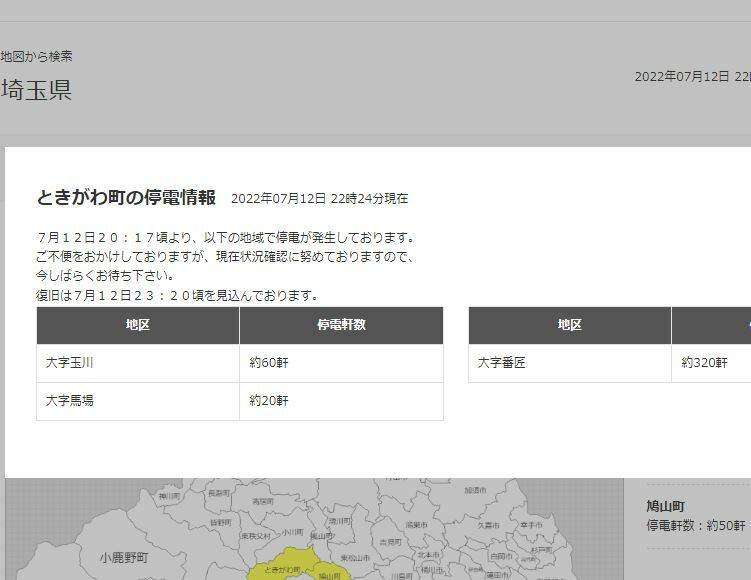Choose 幸手市 on the map
Screen dimensions: 751x580
coord(531,524)
